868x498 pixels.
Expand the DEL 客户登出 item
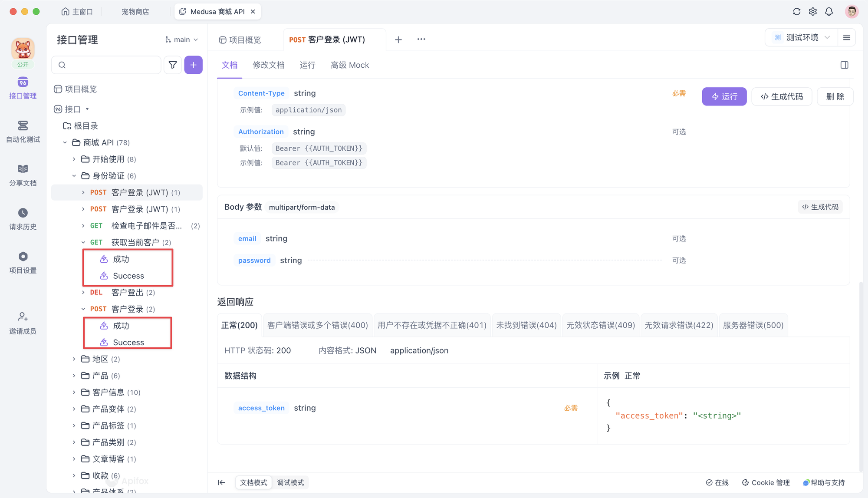[x=83, y=293]
